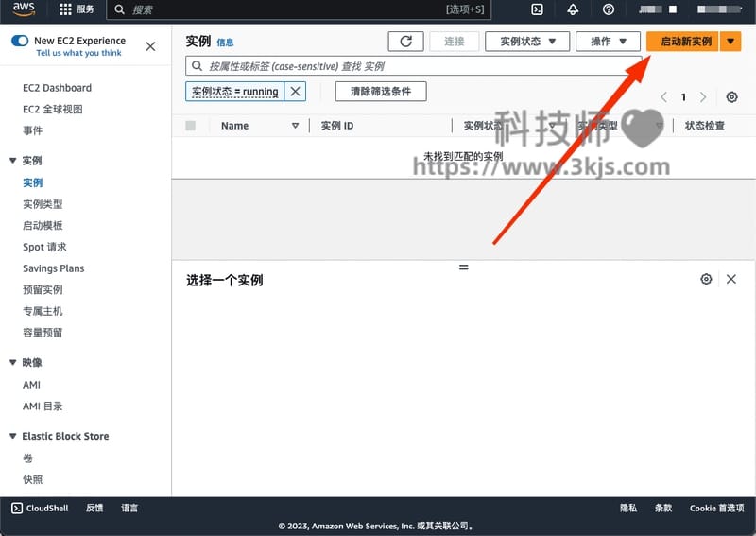Close the instance details panel
Screen dimensions: 756x536
pyautogui.click(x=730, y=279)
